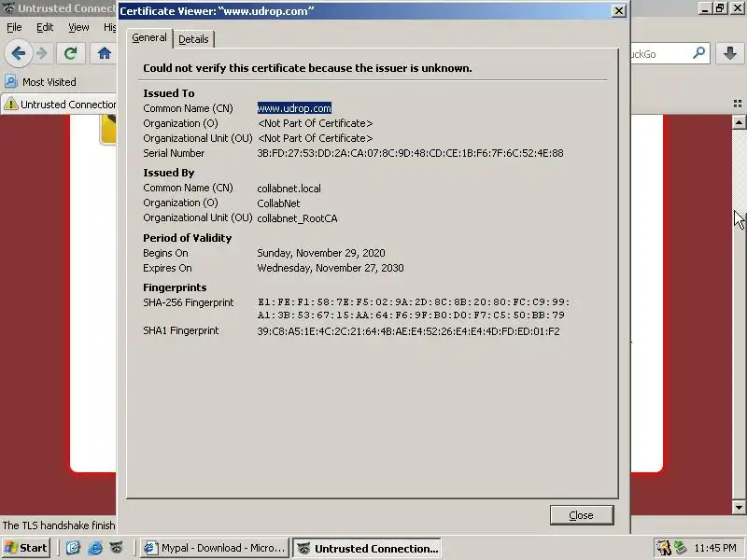Click scrollbar up arrow in browser window
Viewport: 747px width, 560px height.
coord(739,122)
